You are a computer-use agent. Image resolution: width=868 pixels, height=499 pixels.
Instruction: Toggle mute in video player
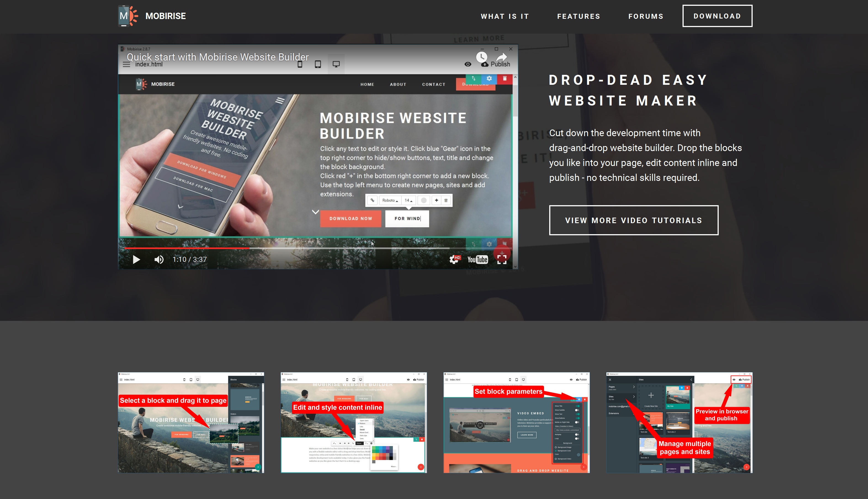pos(159,259)
